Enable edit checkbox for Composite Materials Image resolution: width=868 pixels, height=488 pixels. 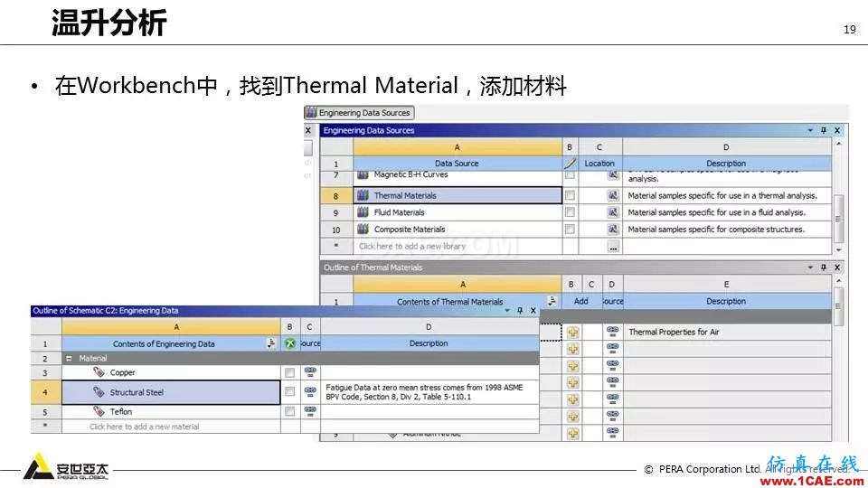point(570,229)
